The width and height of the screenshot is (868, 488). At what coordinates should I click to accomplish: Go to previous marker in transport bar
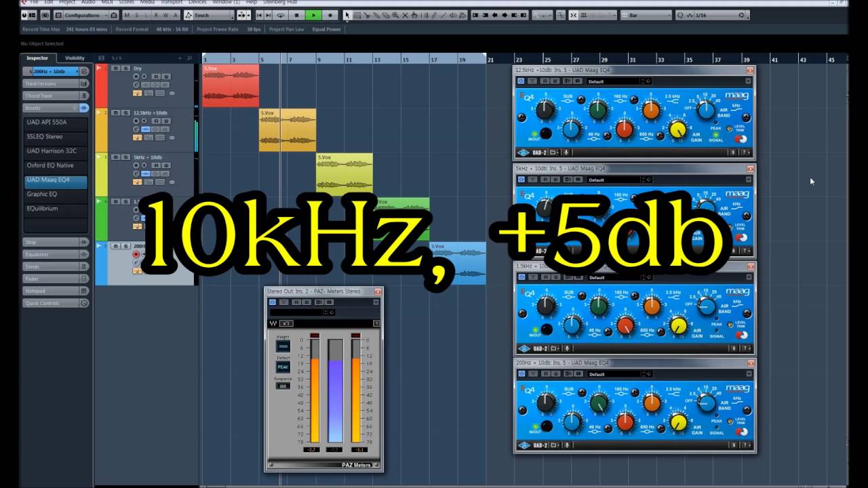[260, 15]
